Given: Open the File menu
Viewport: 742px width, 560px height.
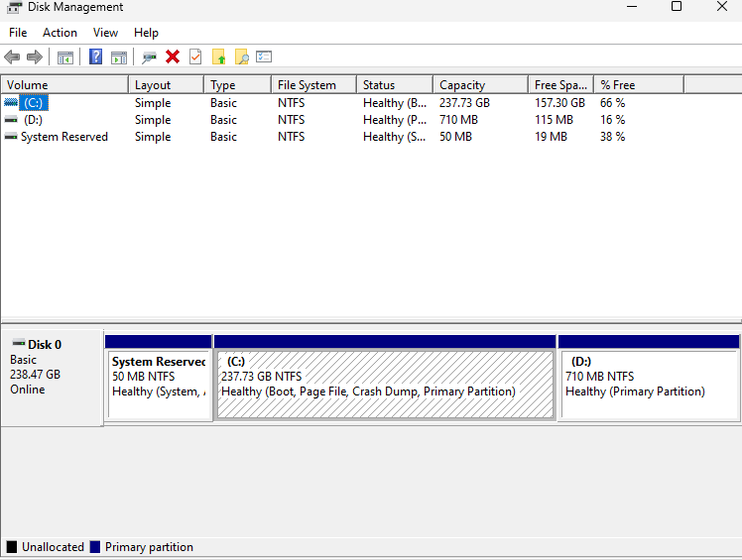Looking at the screenshot, I should [18, 33].
